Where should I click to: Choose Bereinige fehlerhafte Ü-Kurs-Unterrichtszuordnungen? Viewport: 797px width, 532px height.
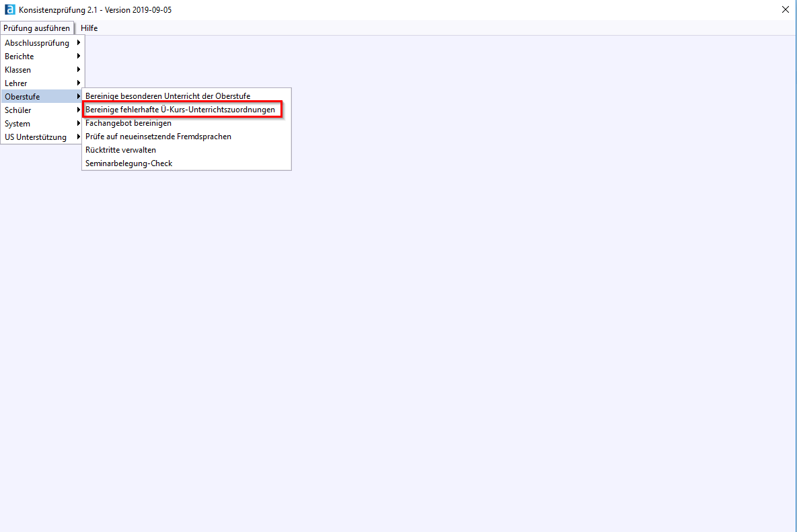(x=186, y=109)
